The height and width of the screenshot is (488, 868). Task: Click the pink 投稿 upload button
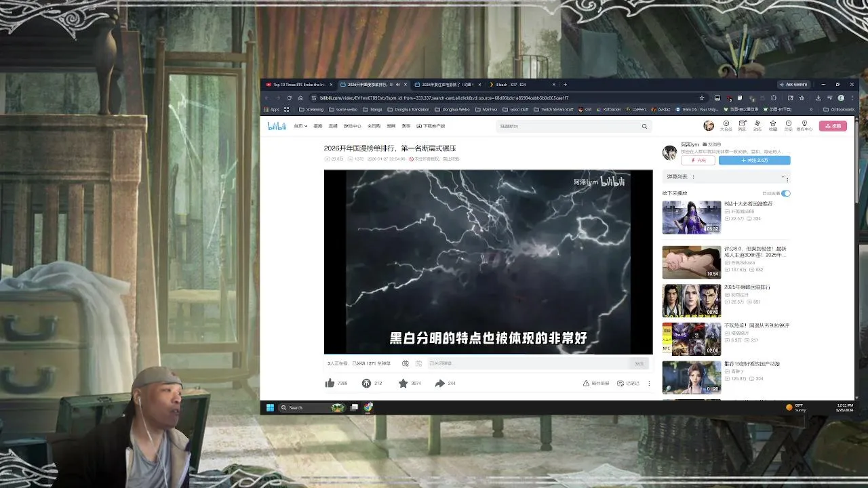pos(833,126)
